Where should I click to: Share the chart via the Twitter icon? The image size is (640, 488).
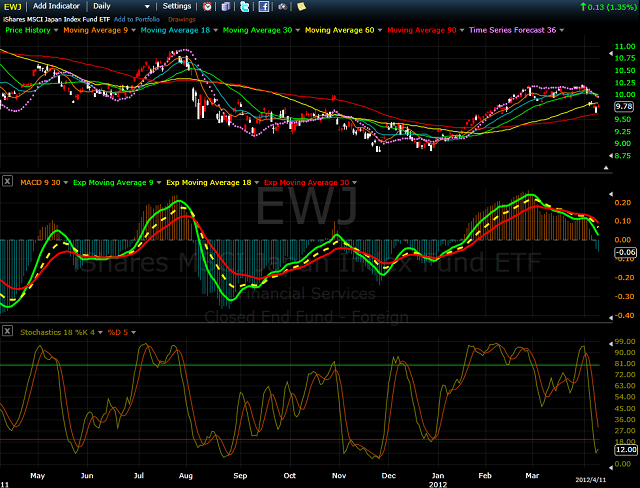pyautogui.click(x=244, y=7)
